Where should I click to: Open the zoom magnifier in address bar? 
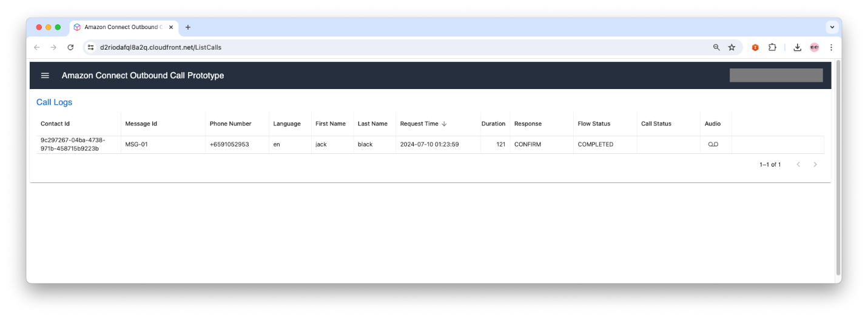716,47
